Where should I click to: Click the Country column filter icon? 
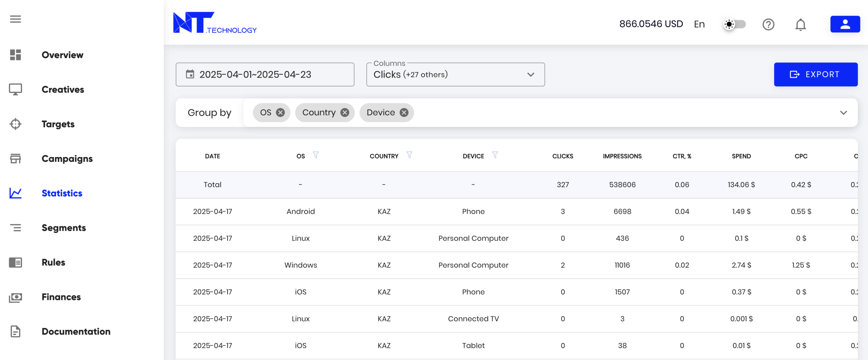pyautogui.click(x=409, y=155)
